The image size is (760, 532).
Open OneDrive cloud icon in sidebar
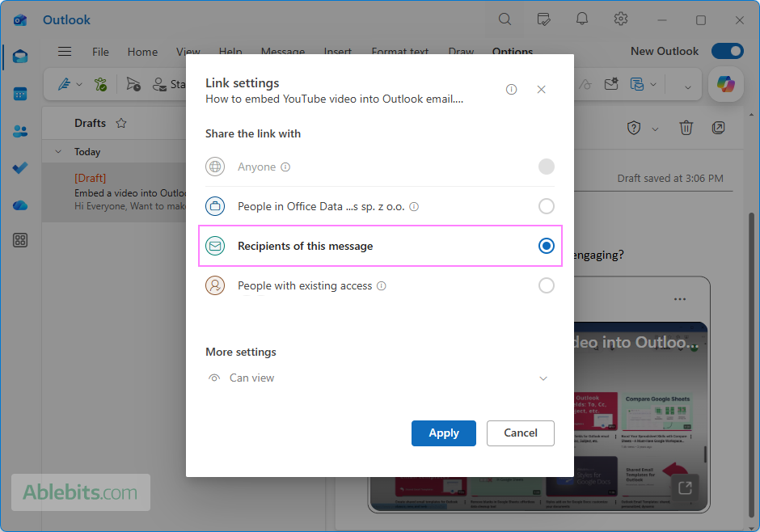point(20,205)
